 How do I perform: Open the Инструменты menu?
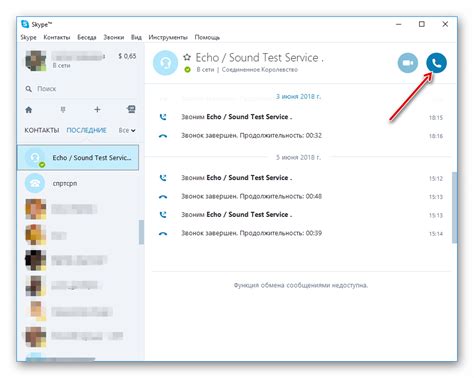(168, 37)
